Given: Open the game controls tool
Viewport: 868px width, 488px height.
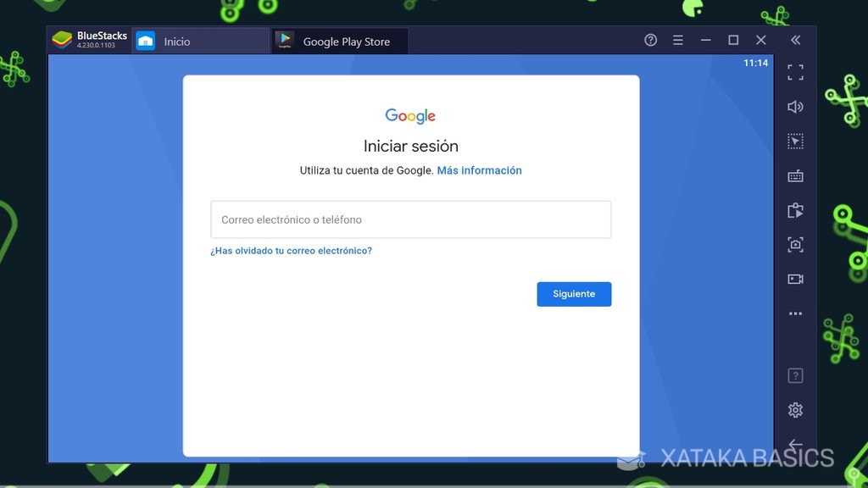Looking at the screenshot, I should (795, 141).
